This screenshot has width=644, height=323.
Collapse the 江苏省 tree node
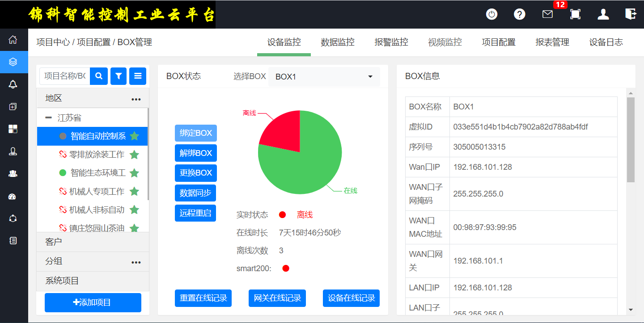pos(48,117)
